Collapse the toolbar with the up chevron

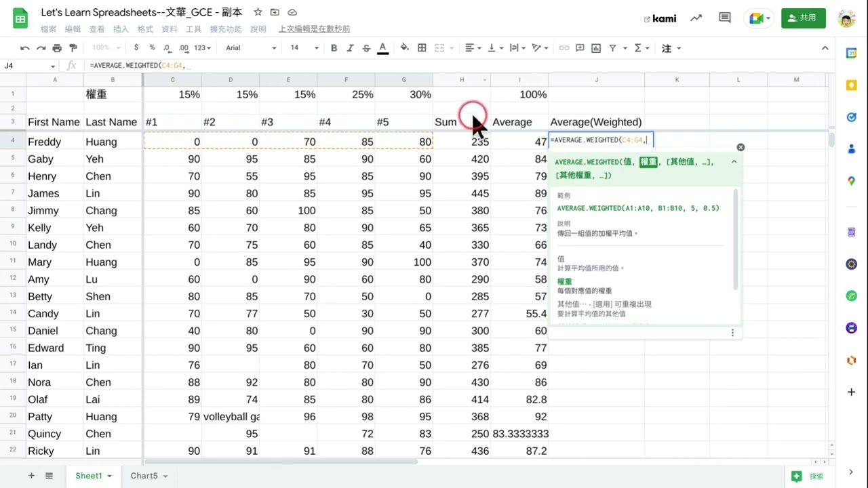coord(825,48)
